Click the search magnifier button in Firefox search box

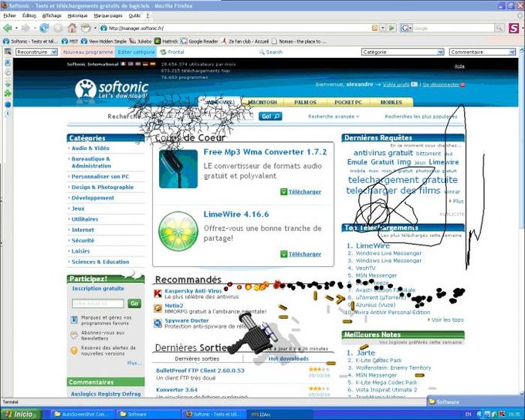pyautogui.click(x=500, y=28)
